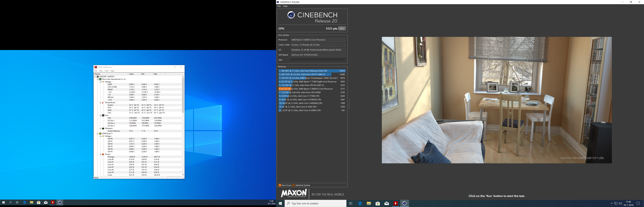Image resolution: width=644 pixels, height=207 pixels.
Task: Collapse the Powers section expander
Action: coord(100,154)
